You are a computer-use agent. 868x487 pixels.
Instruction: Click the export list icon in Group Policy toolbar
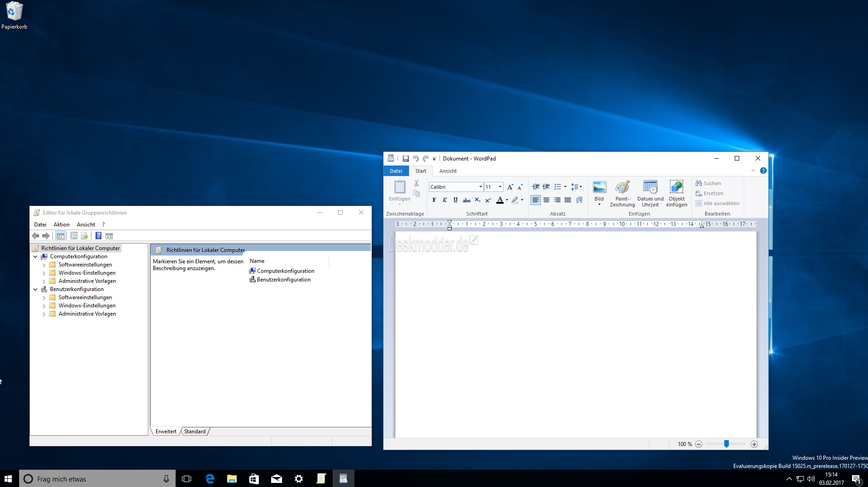point(85,236)
